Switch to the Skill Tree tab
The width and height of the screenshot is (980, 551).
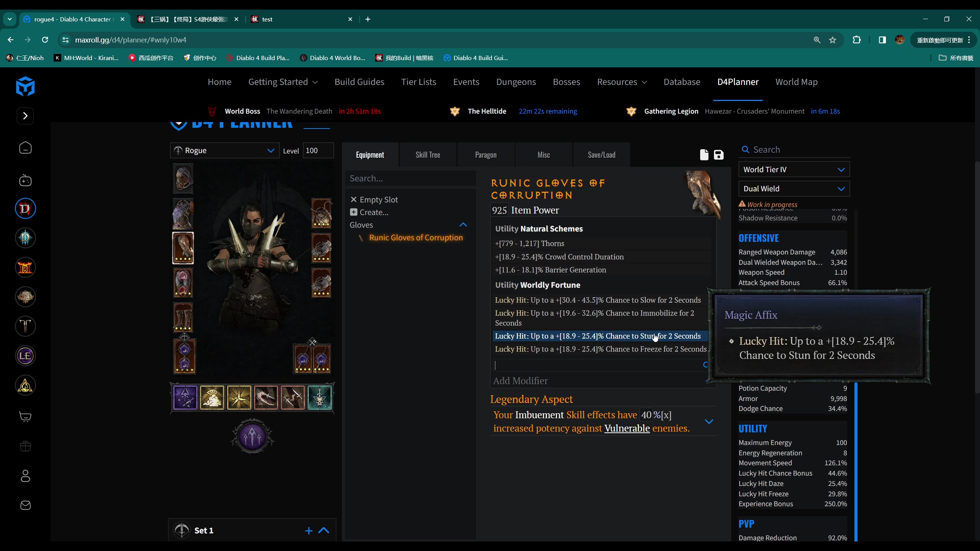pyautogui.click(x=428, y=155)
